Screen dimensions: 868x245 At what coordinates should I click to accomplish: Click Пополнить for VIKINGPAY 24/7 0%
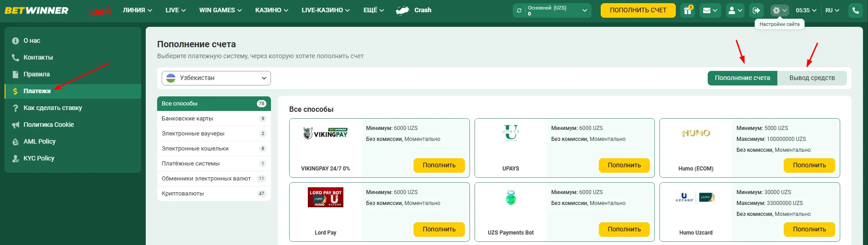point(439,165)
